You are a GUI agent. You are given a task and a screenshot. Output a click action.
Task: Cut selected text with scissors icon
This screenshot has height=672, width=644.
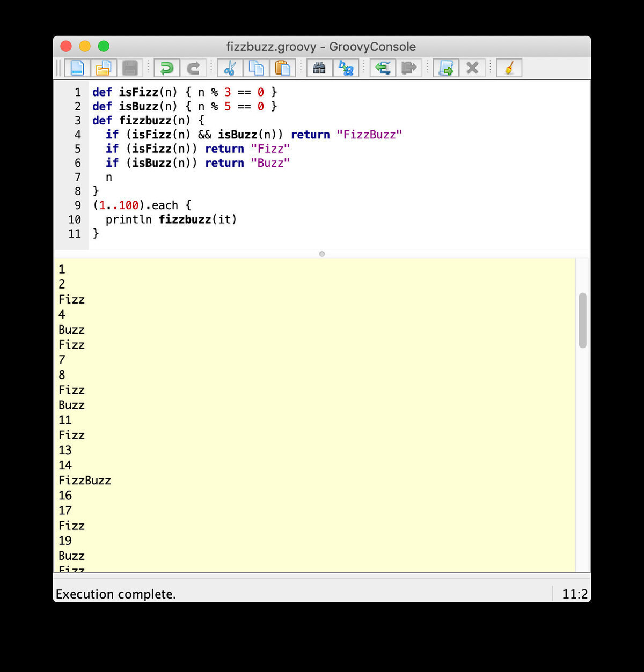230,68
